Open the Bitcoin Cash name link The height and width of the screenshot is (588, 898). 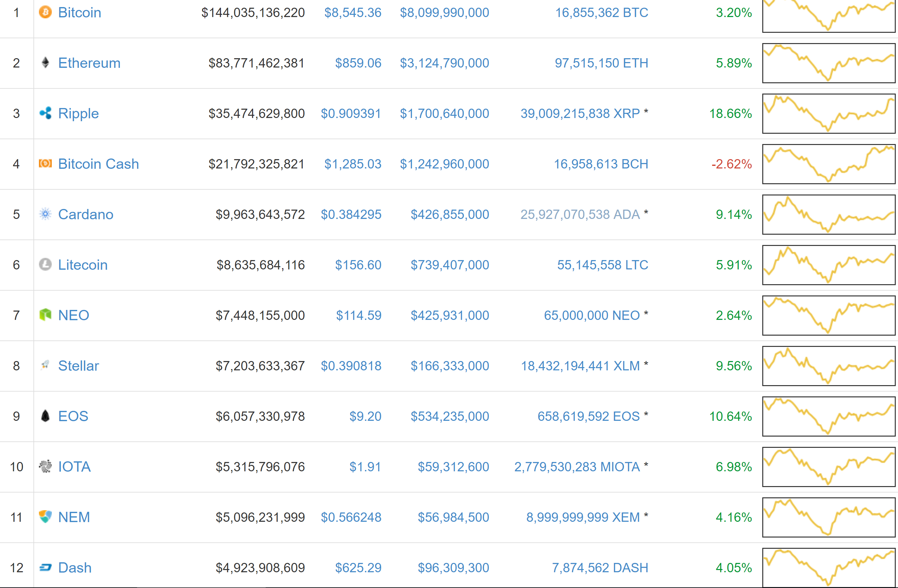(98, 164)
